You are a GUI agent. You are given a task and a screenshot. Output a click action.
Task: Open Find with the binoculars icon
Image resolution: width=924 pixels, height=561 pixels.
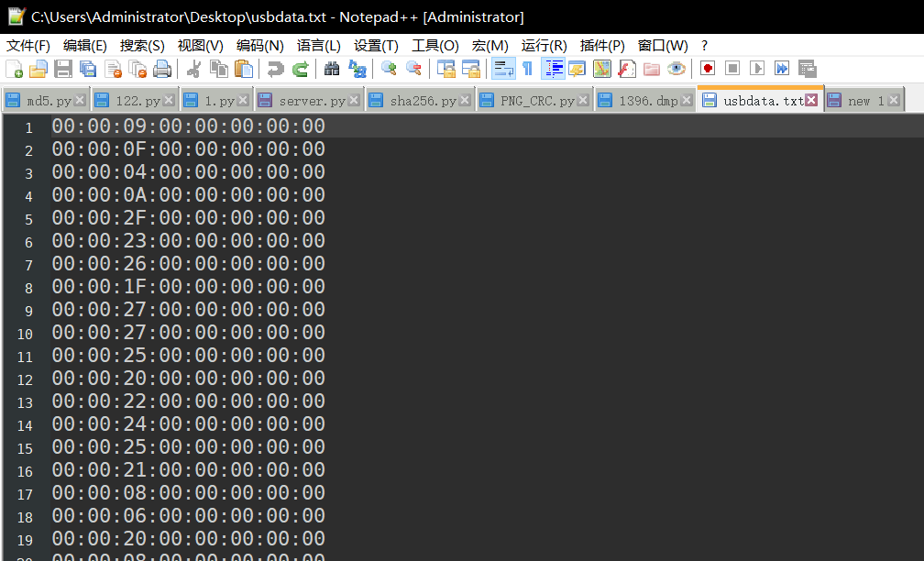coord(332,69)
